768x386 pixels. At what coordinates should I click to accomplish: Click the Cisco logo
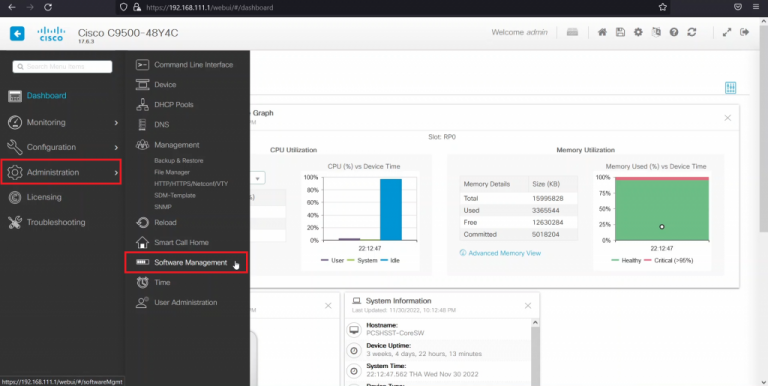tap(51, 34)
